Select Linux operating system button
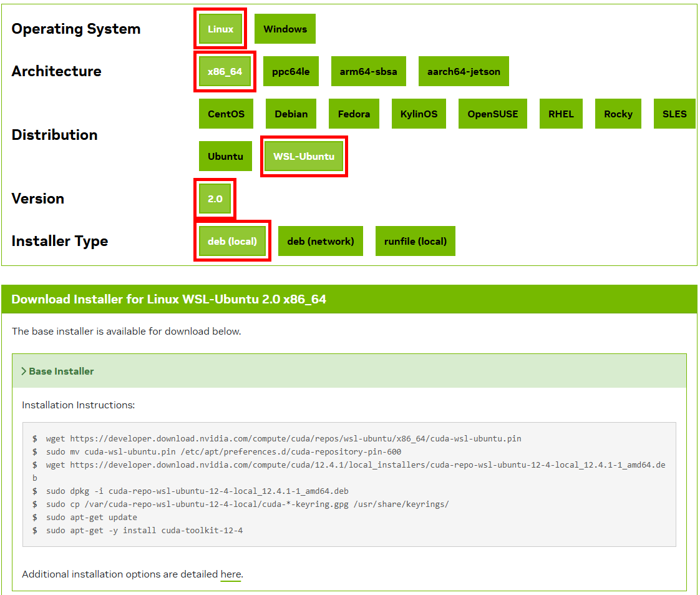700x595 pixels. click(x=220, y=29)
